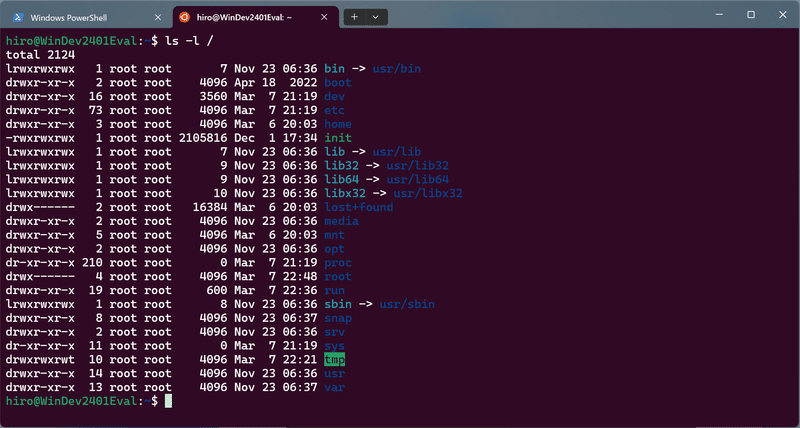Click the 3560 size value on dev row
This screenshot has height=428, width=800.
click(x=213, y=96)
